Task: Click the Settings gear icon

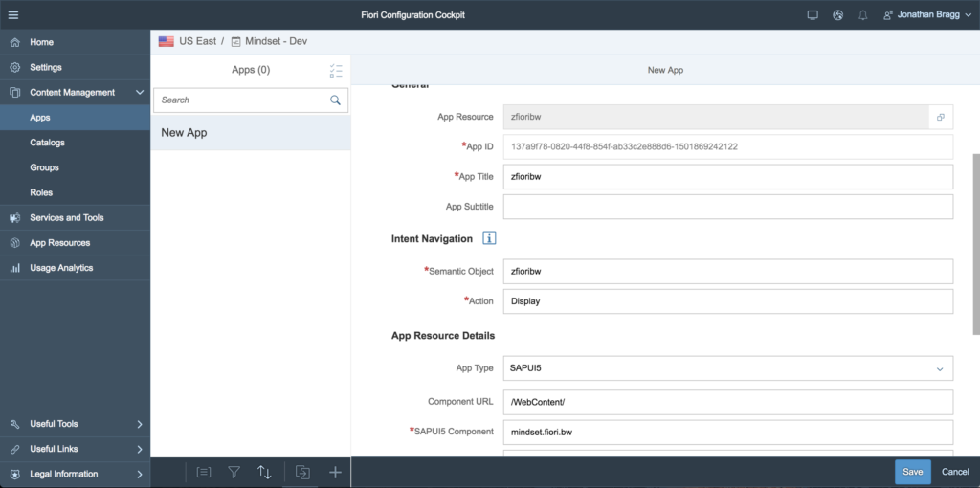Action: pos(15,68)
